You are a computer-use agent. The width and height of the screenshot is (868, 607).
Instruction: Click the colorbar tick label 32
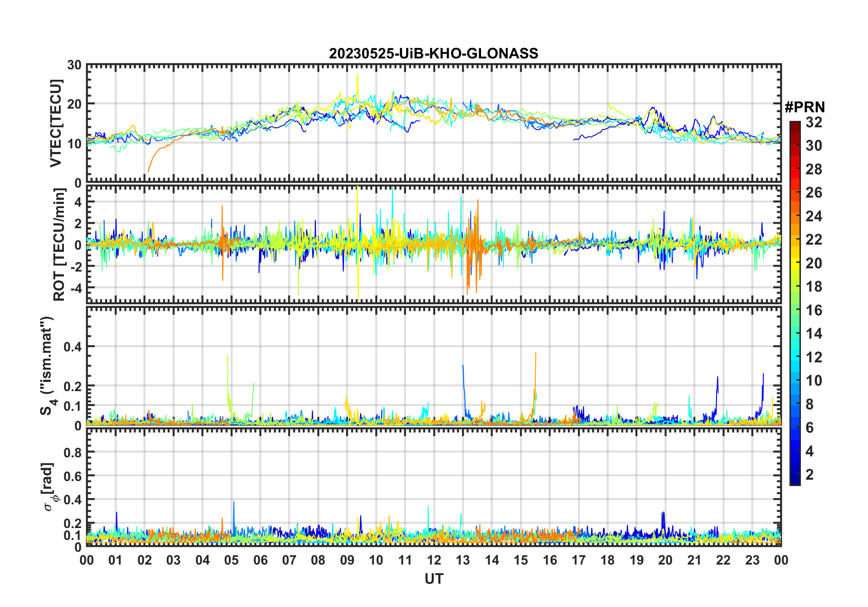coord(814,122)
